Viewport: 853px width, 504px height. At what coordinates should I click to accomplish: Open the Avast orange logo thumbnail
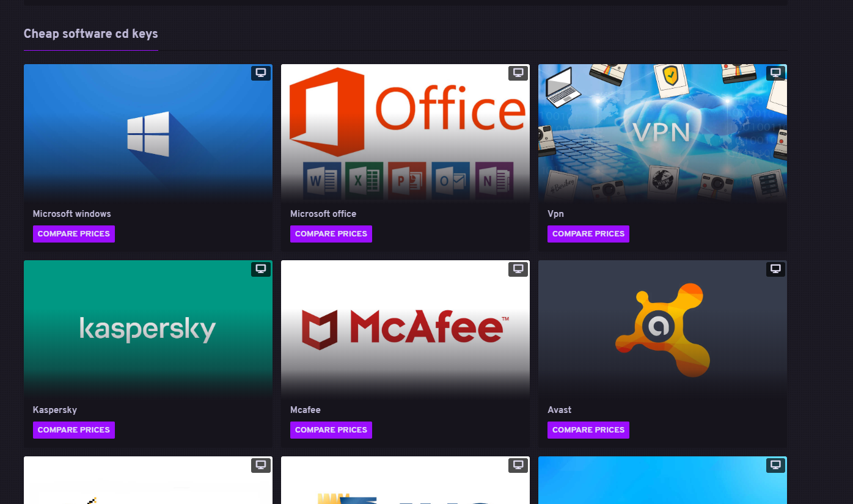[x=662, y=330]
